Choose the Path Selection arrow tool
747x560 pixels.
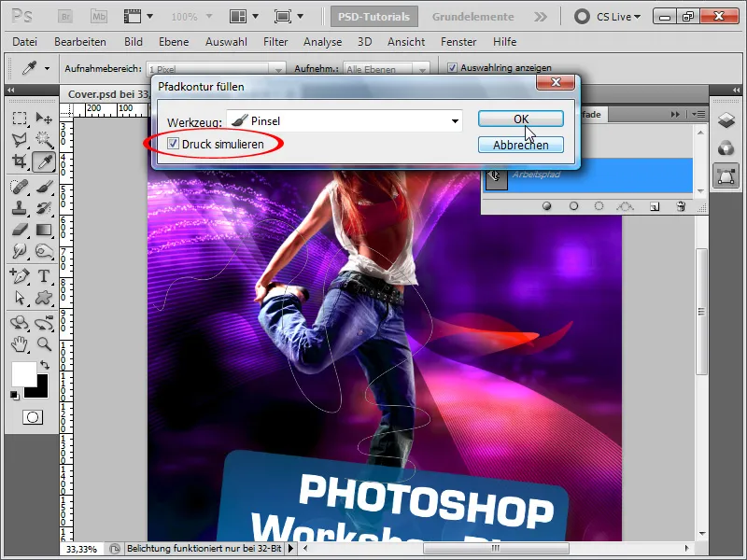point(20,298)
